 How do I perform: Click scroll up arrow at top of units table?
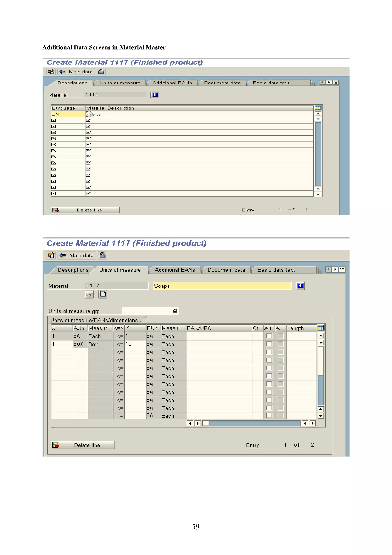pyautogui.click(x=320, y=336)
